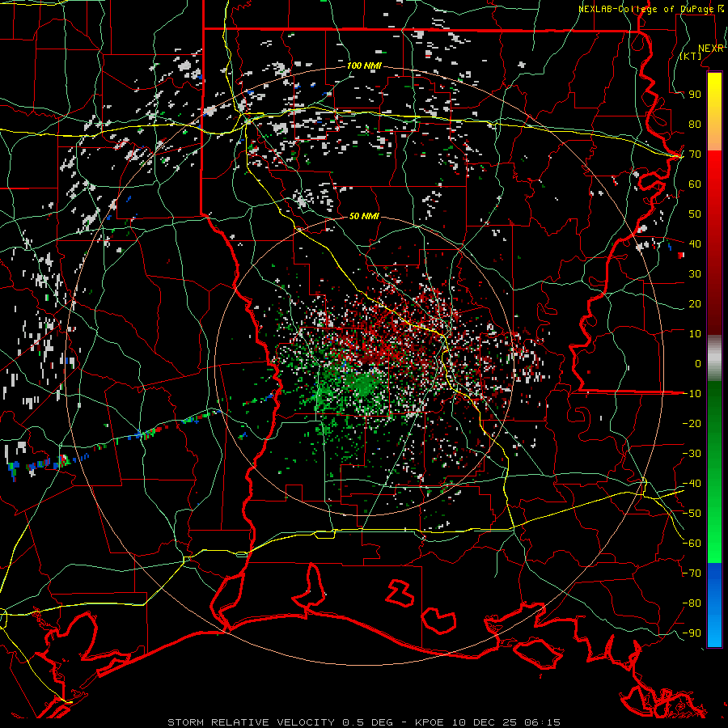
Task: Click the positive 80 scale label
Action: [x=695, y=124]
